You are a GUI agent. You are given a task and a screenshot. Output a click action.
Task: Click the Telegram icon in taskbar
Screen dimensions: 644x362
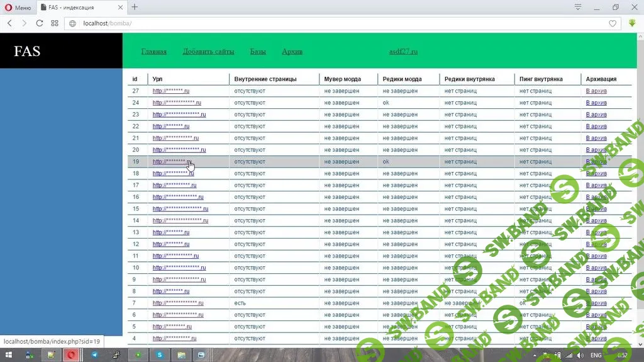tap(94, 355)
